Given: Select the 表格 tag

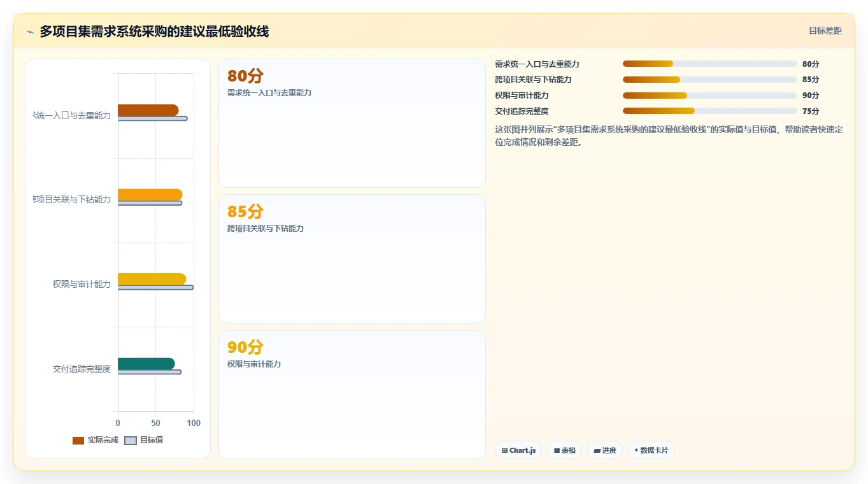Looking at the screenshot, I should [x=564, y=450].
